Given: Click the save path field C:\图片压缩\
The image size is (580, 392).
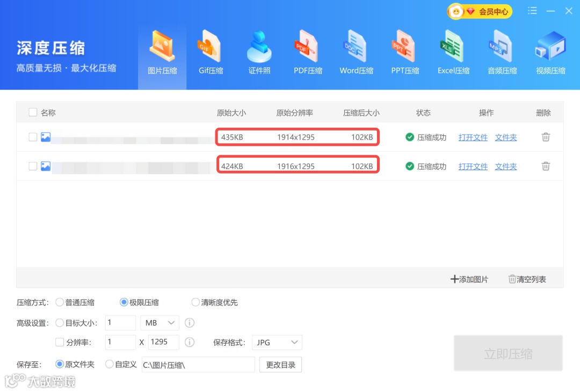Looking at the screenshot, I should (198, 365).
